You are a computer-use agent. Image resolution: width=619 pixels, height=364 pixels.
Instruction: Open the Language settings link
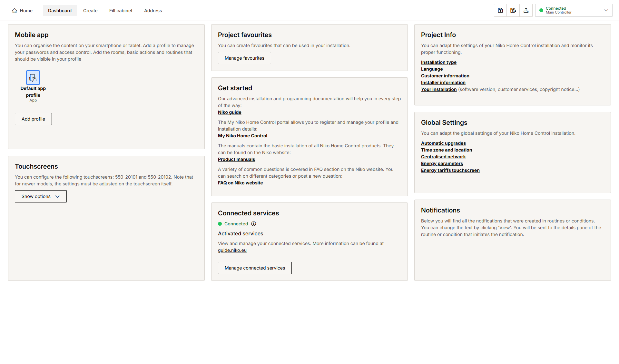tap(432, 69)
